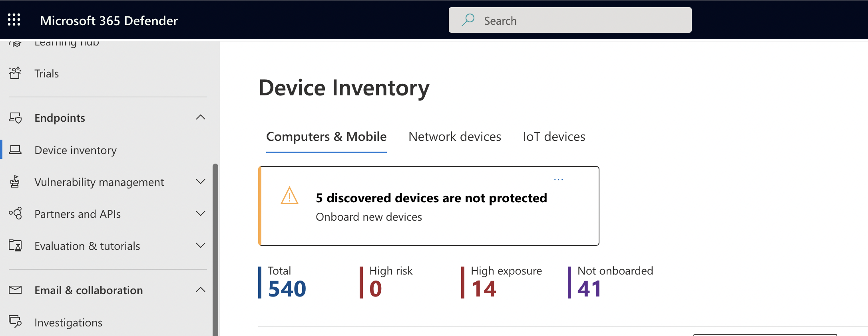Open the app launcher waffle icon
The height and width of the screenshot is (336, 868).
click(x=14, y=20)
